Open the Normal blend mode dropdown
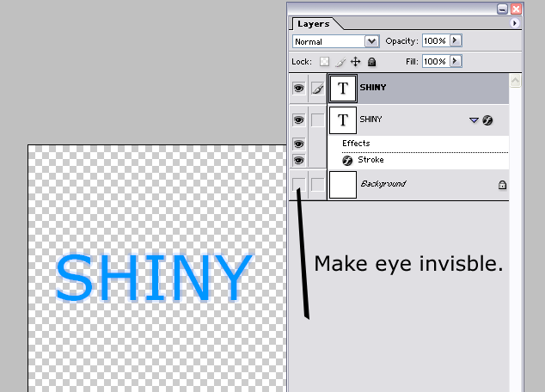 click(371, 41)
